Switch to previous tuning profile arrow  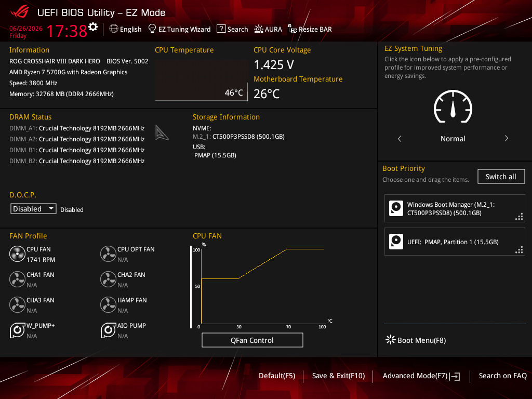(x=400, y=138)
